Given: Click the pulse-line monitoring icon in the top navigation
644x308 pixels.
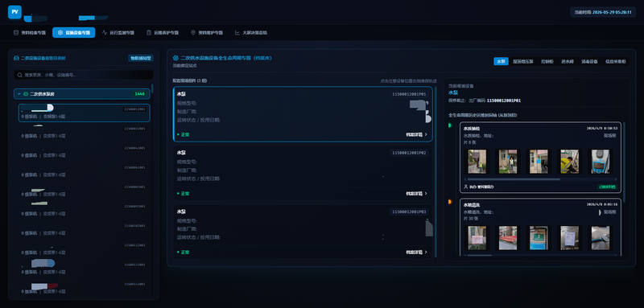Looking at the screenshot, I should [x=105, y=32].
